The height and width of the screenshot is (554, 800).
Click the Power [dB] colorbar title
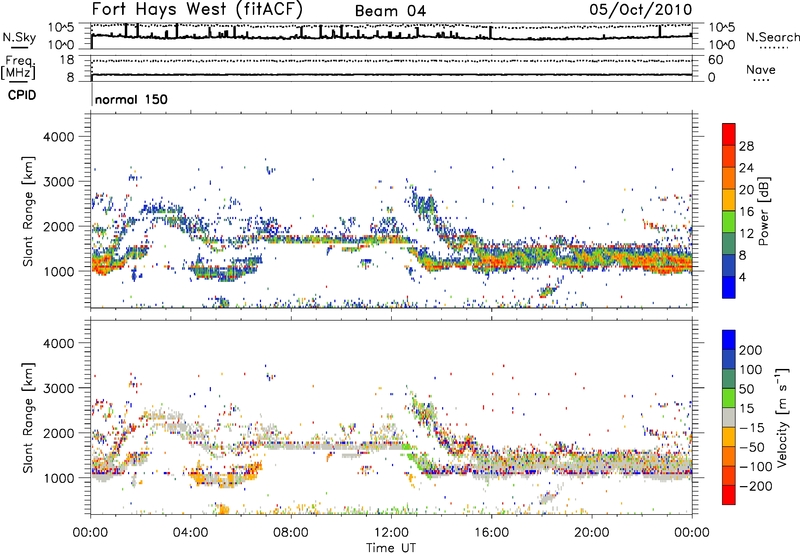click(x=764, y=211)
